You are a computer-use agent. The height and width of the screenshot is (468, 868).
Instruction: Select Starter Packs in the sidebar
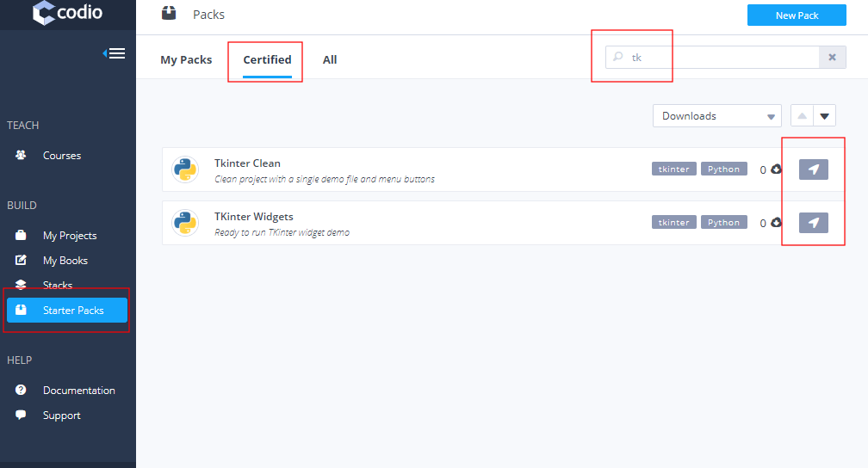point(67,311)
